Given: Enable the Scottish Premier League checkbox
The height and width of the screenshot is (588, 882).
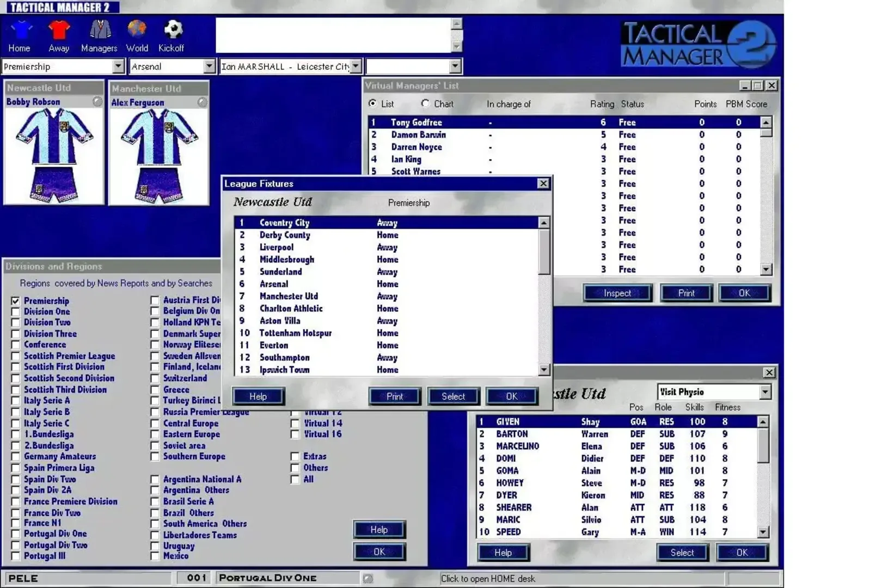Looking at the screenshot, I should [15, 357].
